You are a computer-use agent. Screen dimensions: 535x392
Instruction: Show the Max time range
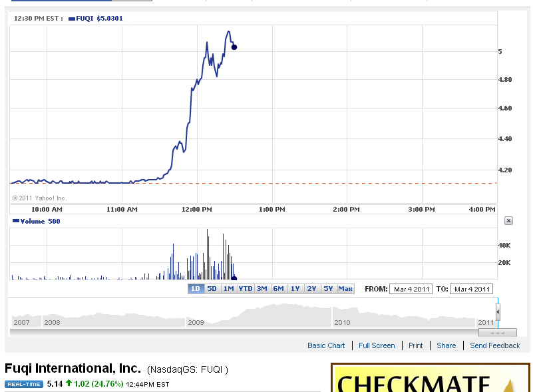pyautogui.click(x=345, y=289)
